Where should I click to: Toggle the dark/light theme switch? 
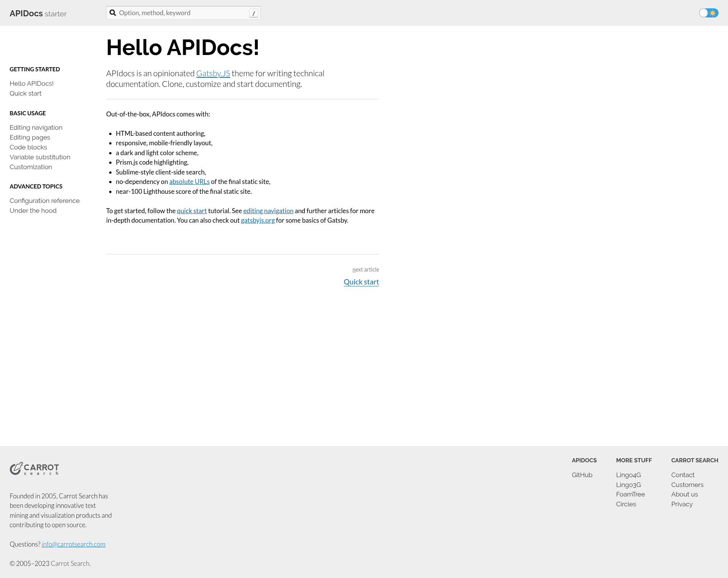709,13
